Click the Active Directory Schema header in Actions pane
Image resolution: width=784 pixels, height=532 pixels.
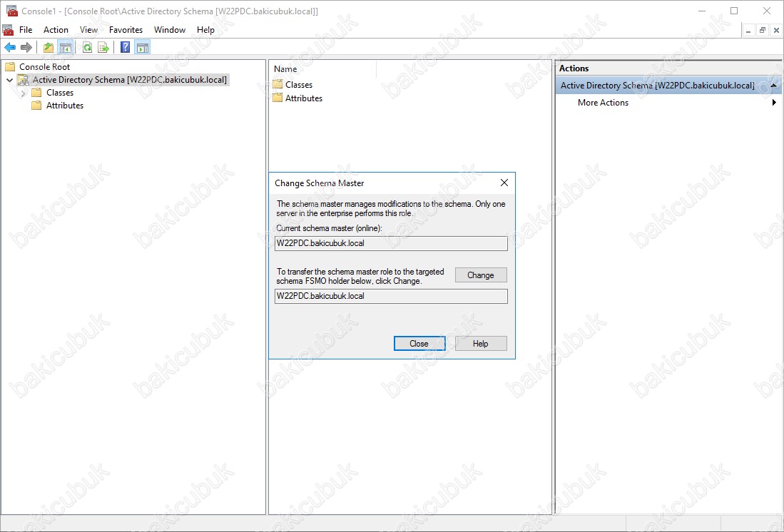[668, 86]
